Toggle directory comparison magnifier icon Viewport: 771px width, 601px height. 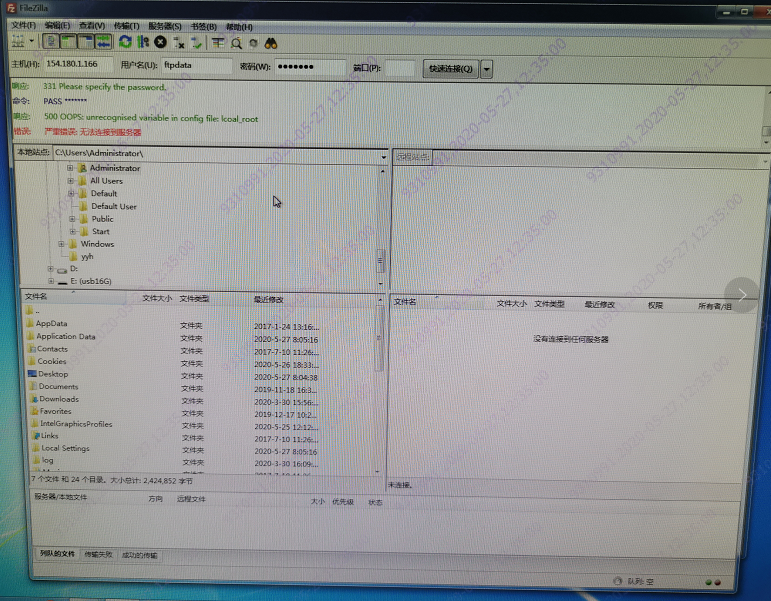[x=237, y=43]
